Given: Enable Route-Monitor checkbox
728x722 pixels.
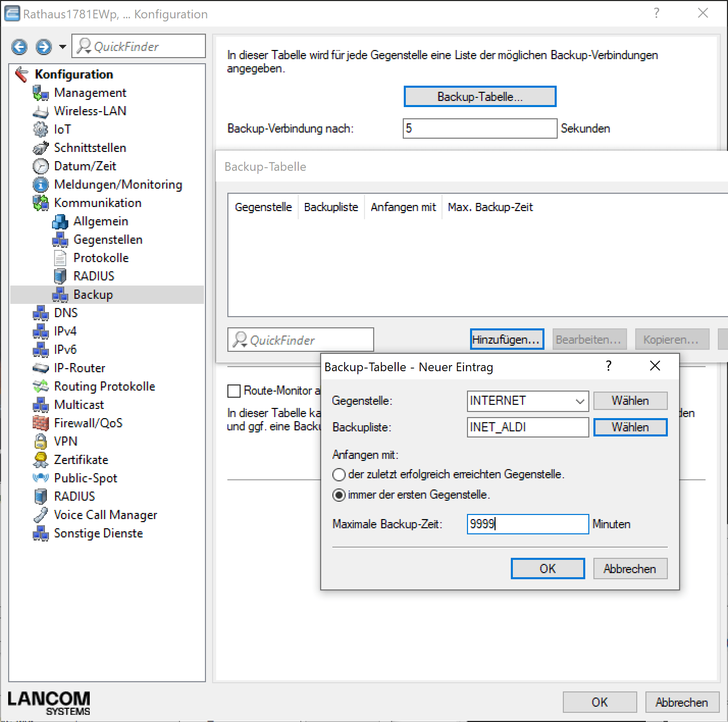Looking at the screenshot, I should [x=234, y=391].
